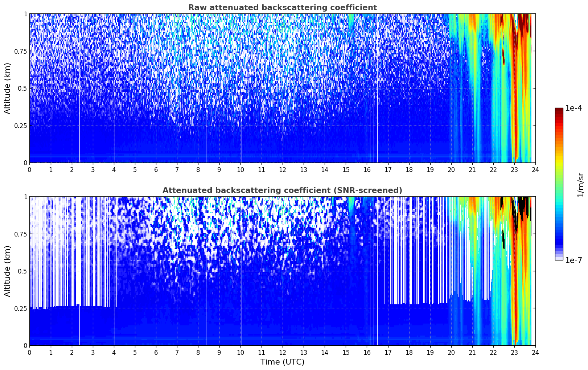Click hour tick '18' under the bottom plot

click(409, 352)
